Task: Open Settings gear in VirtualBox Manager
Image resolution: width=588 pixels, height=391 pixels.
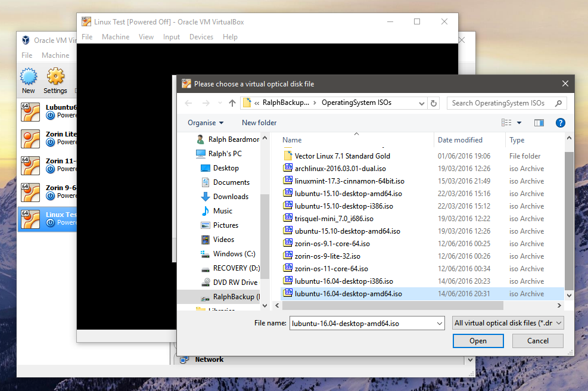Action: [x=55, y=76]
